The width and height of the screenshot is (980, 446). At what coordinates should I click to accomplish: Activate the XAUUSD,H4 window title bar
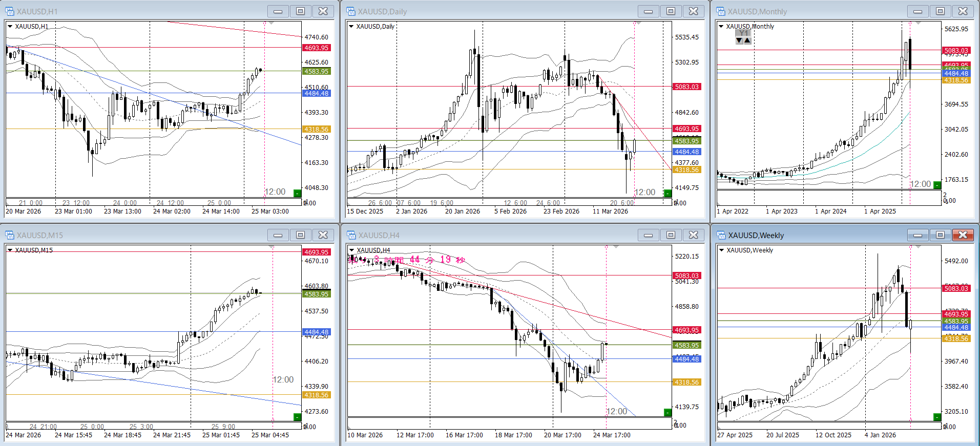pos(487,235)
